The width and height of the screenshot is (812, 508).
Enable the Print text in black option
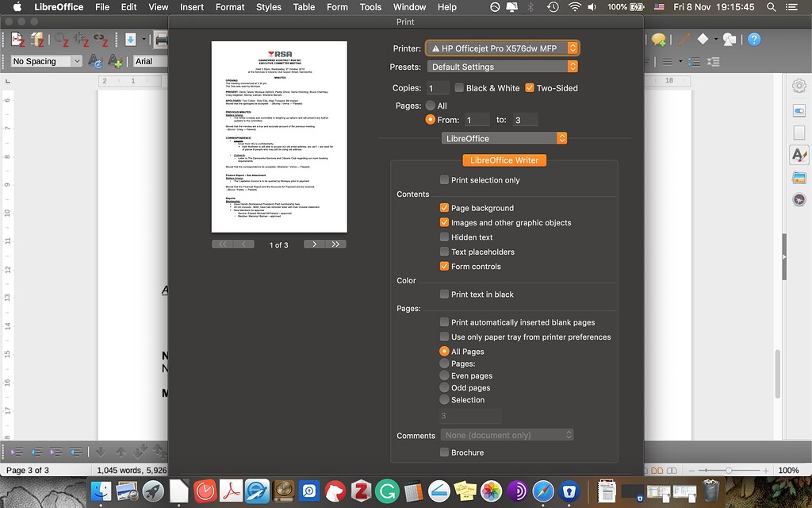(x=446, y=294)
